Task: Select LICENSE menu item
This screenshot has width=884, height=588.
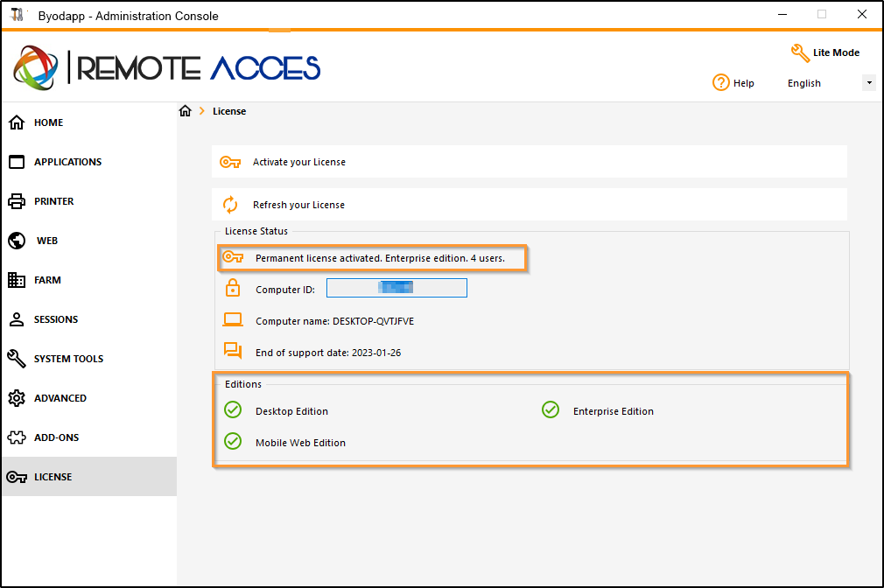Action: 89,477
